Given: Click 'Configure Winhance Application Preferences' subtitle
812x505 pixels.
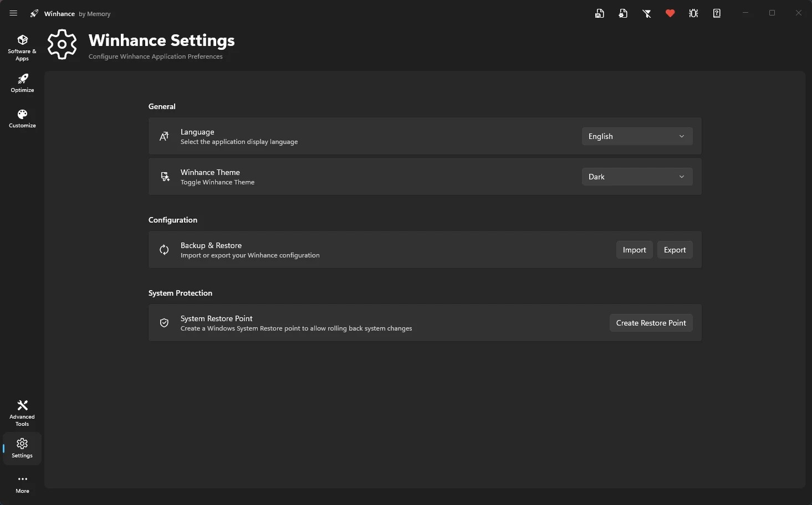Looking at the screenshot, I should point(156,56).
